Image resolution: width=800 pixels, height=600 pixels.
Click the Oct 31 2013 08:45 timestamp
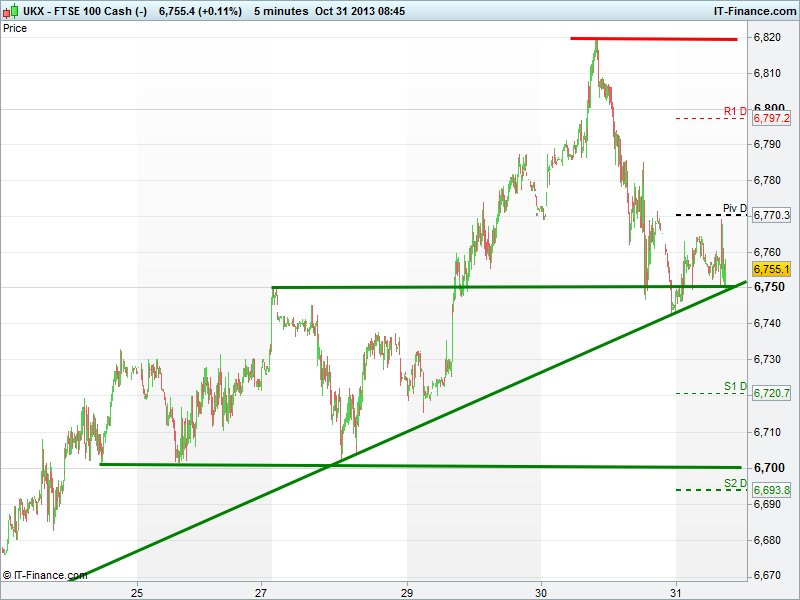360,11
